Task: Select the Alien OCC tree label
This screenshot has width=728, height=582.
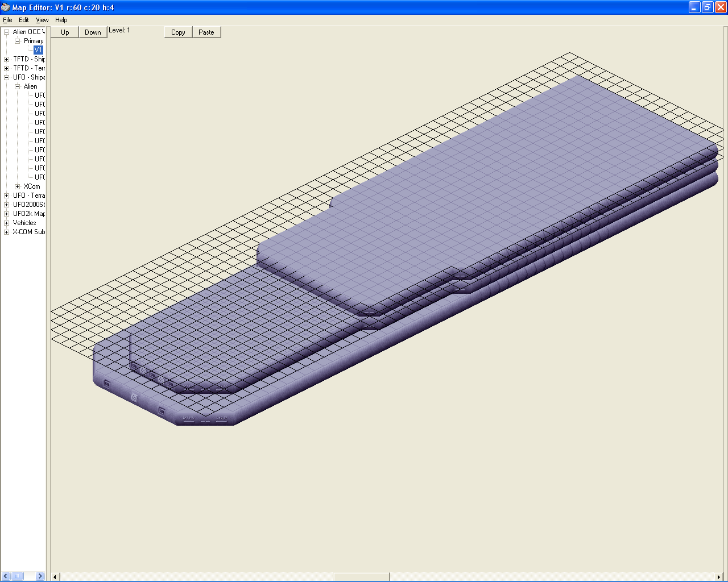Action: click(29, 32)
